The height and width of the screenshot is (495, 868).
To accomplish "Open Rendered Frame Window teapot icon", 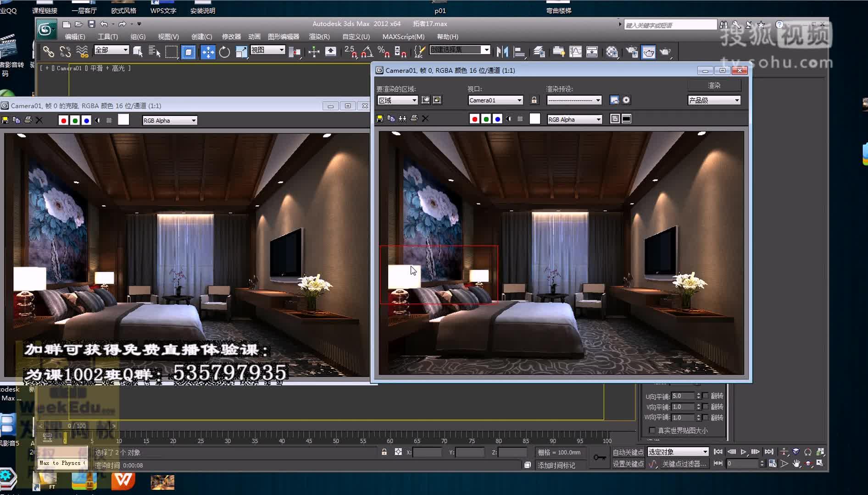I will click(649, 52).
